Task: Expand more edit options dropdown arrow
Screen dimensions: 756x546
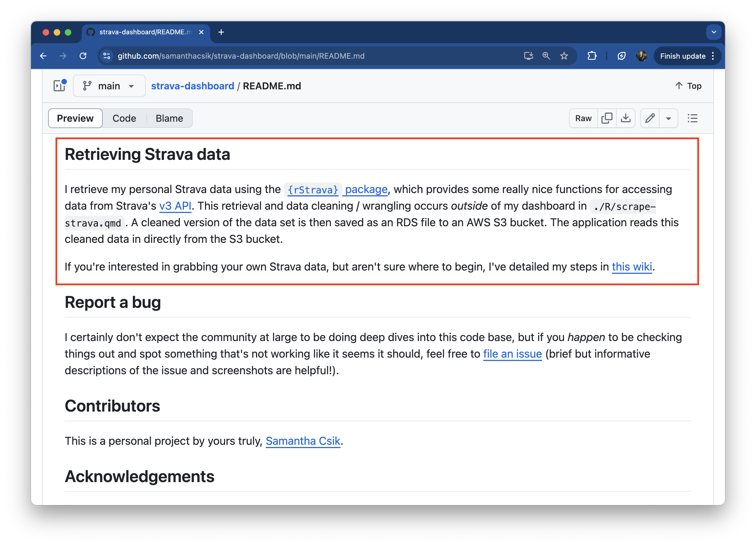Action: [x=668, y=118]
